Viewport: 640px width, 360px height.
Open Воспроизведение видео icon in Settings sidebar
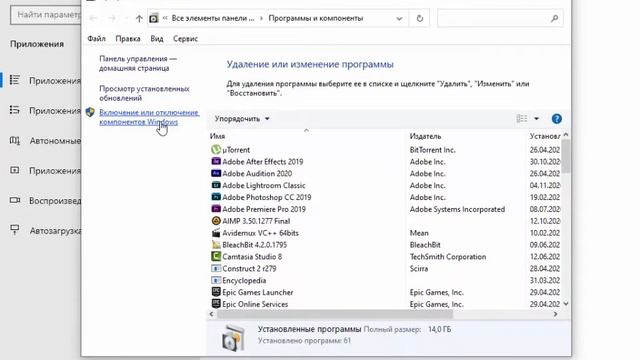point(15,200)
